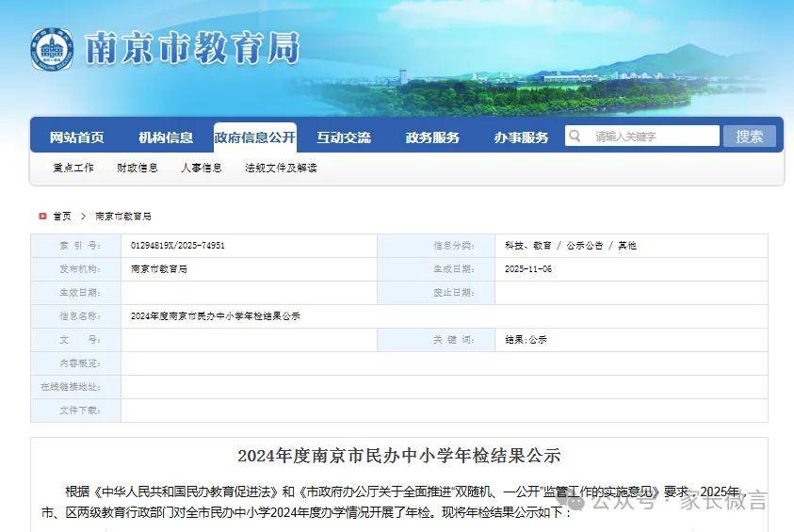Open the 网站首页 navigation tab
This screenshot has height=532, width=794.
coord(76,137)
